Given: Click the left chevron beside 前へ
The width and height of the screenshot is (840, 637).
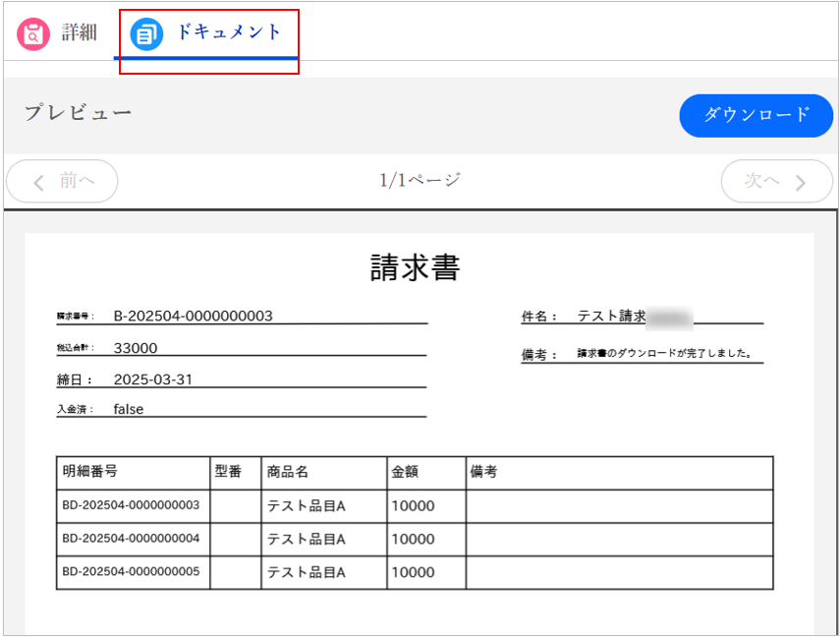Looking at the screenshot, I should pyautogui.click(x=39, y=182).
